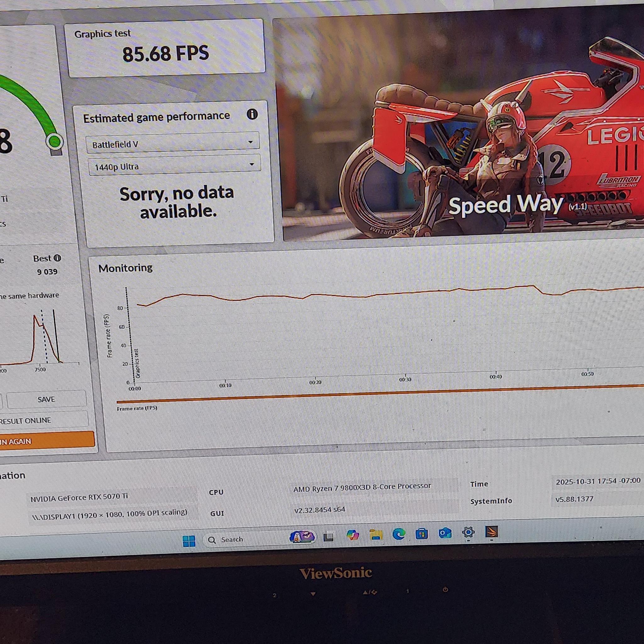
Task: Open Task View from the taskbar
Action: 328,537
